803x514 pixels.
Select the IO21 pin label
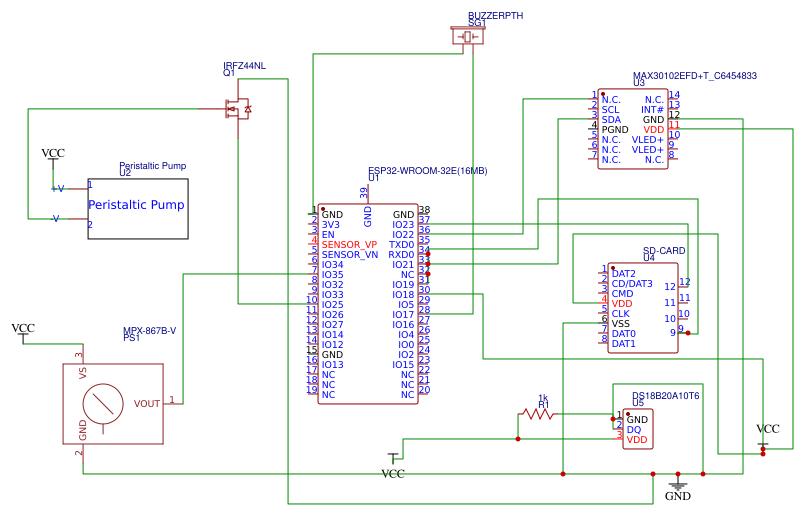pos(403,265)
